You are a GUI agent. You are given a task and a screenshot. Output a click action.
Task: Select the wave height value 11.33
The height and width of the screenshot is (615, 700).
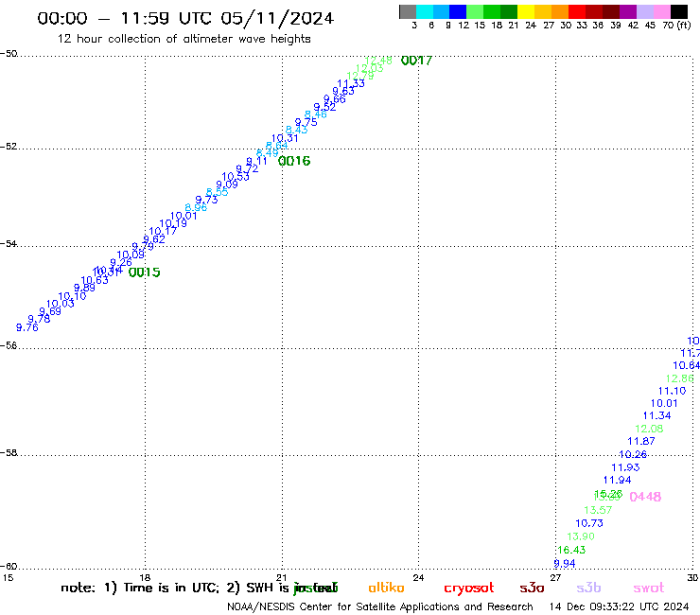(x=351, y=83)
